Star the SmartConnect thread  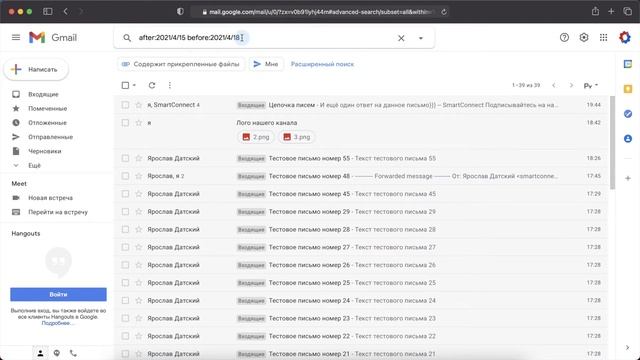point(138,105)
